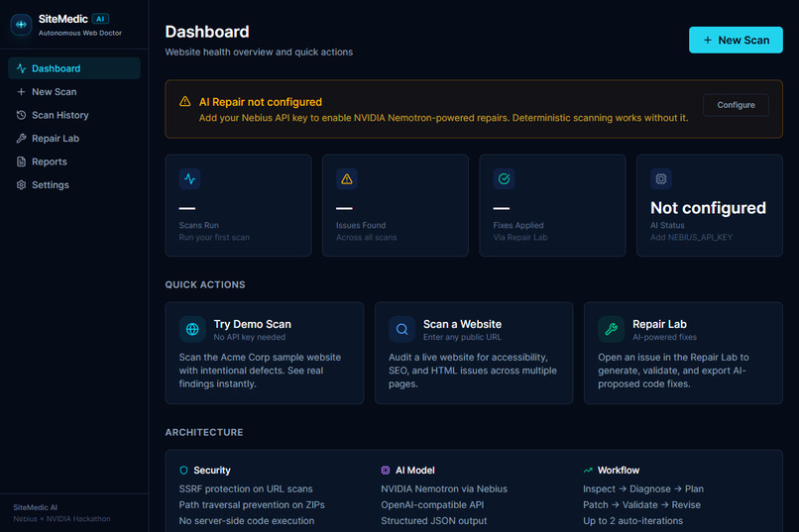The height and width of the screenshot is (532, 799).
Task: Click the Dashboard page title
Action: point(207,32)
